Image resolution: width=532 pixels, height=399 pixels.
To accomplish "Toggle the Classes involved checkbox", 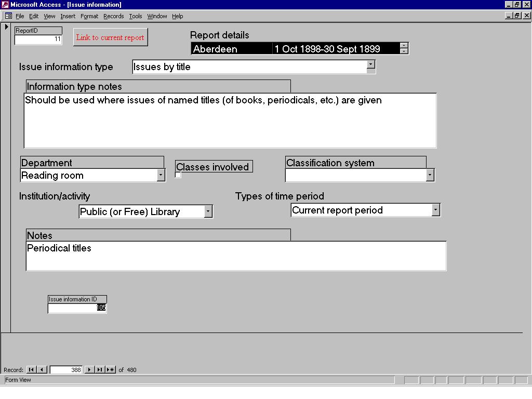I will tap(178, 175).
